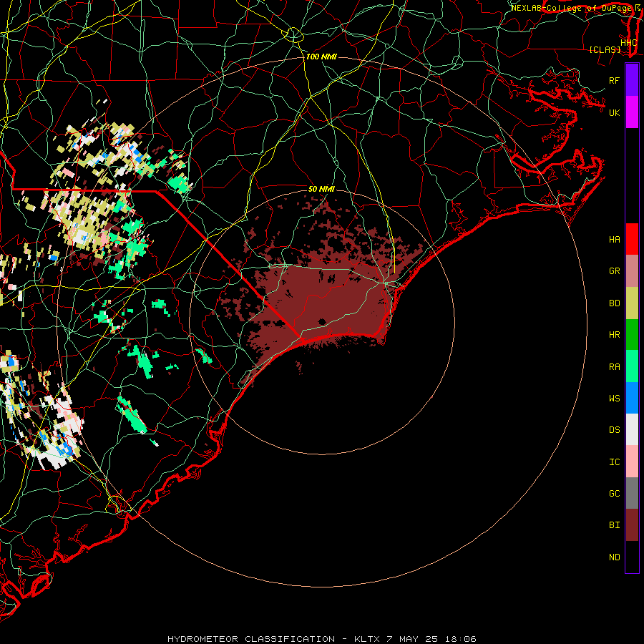Click the RA legend label
This screenshot has width=644, height=644.
[614, 367]
